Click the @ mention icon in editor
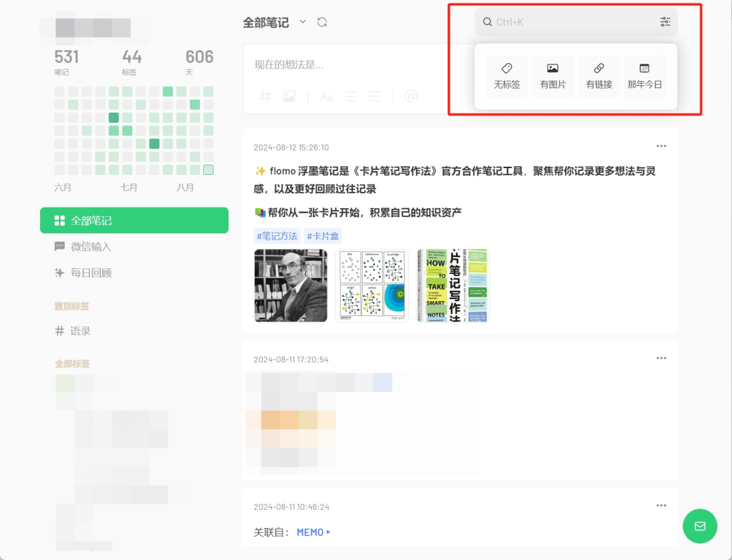 (411, 96)
